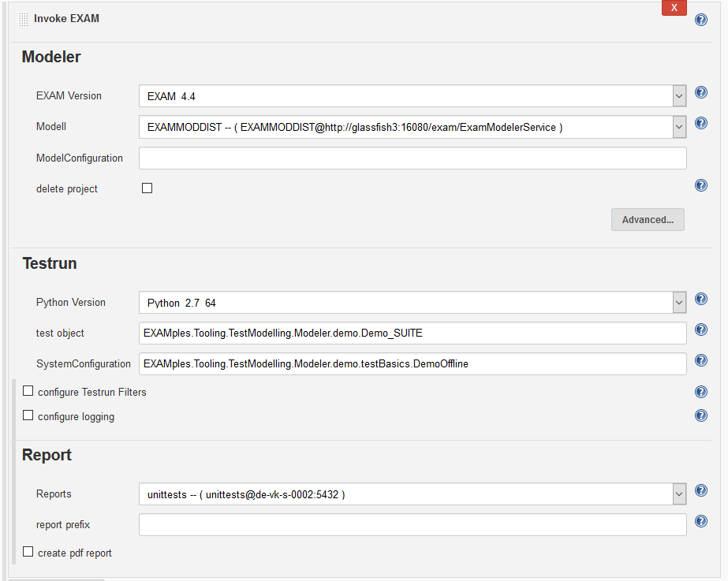The image size is (728, 581).
Task: Tick configure Testrun Filters checkbox
Action: pyautogui.click(x=28, y=391)
